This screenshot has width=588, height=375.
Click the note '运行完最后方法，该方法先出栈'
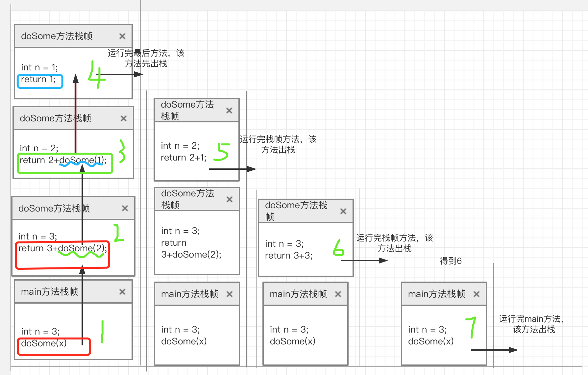pos(146,58)
